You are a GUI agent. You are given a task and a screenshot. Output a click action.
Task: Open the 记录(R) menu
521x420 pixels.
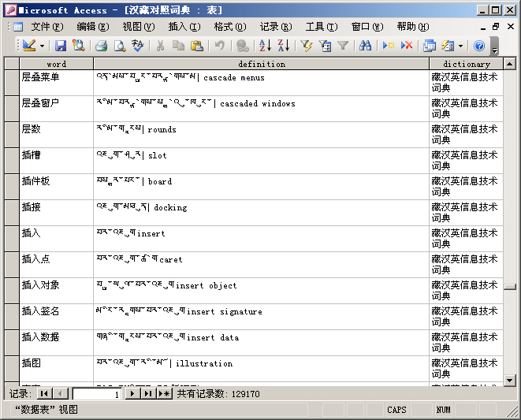tap(276, 27)
